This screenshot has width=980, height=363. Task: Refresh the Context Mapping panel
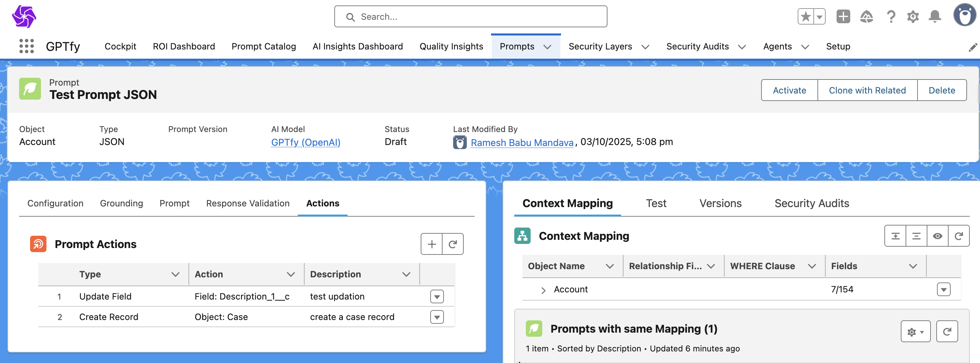958,236
